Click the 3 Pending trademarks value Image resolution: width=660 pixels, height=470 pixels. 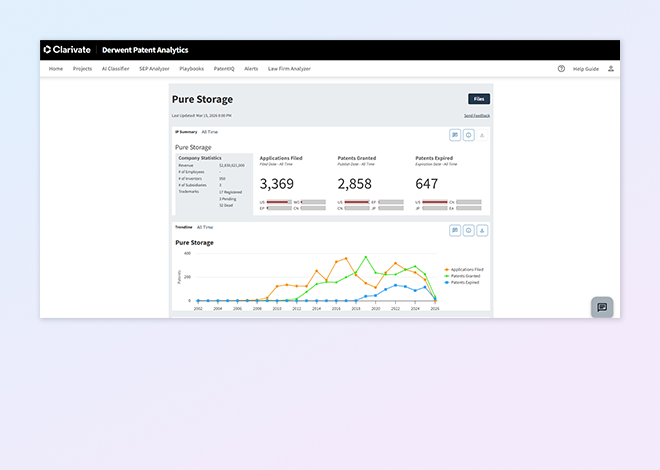(x=228, y=199)
